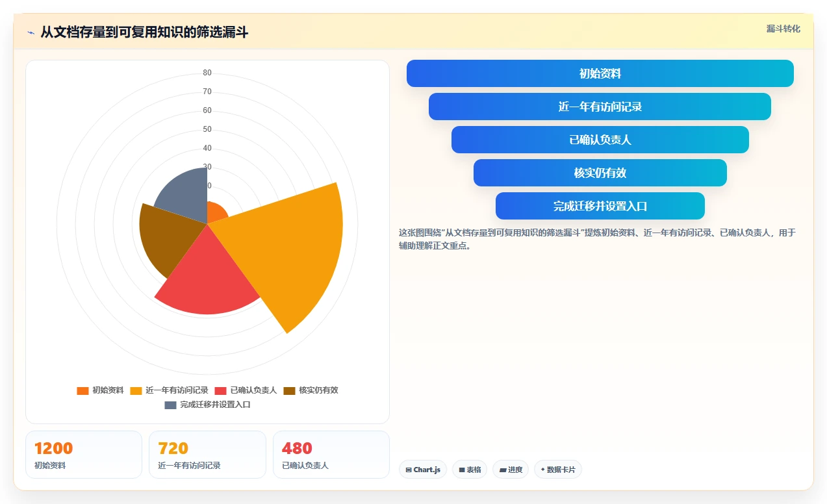Click the page title 从文档存量到可复用知识的筛选漏斗
The height and width of the screenshot is (504, 827).
click(x=144, y=32)
